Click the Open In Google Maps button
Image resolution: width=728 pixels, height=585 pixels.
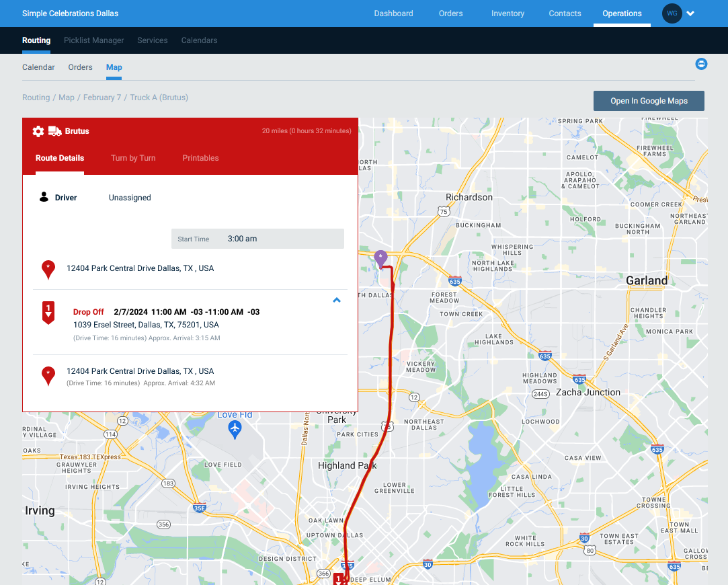pyautogui.click(x=648, y=101)
